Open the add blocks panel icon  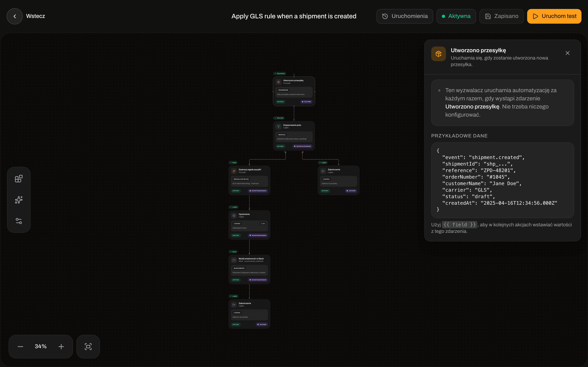pyautogui.click(x=19, y=179)
